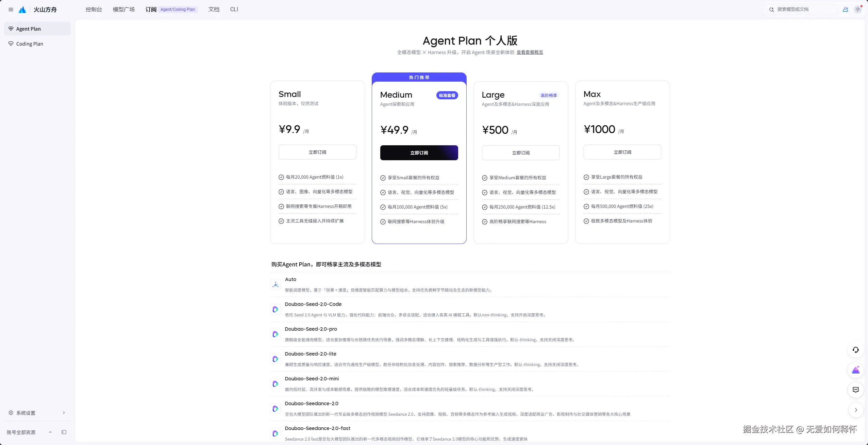Click the Doubao-Seedance-2.0 model icon
Screen dimensions: 868x445
point(276,409)
